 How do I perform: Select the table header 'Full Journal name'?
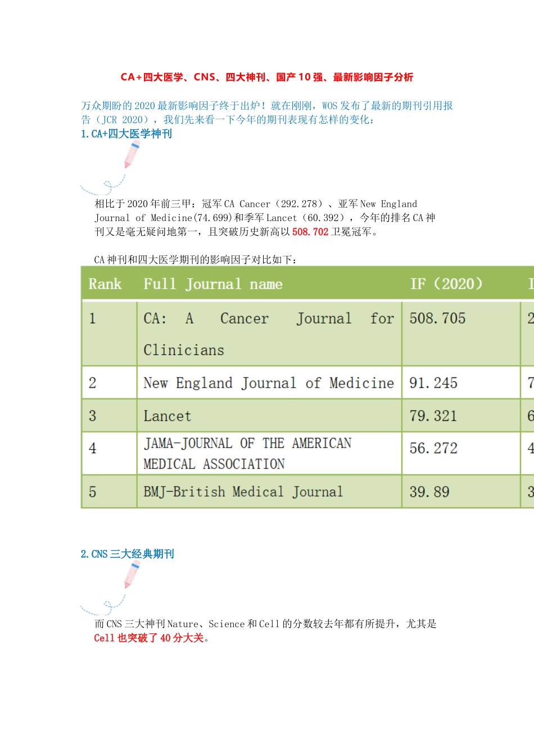click(x=214, y=284)
